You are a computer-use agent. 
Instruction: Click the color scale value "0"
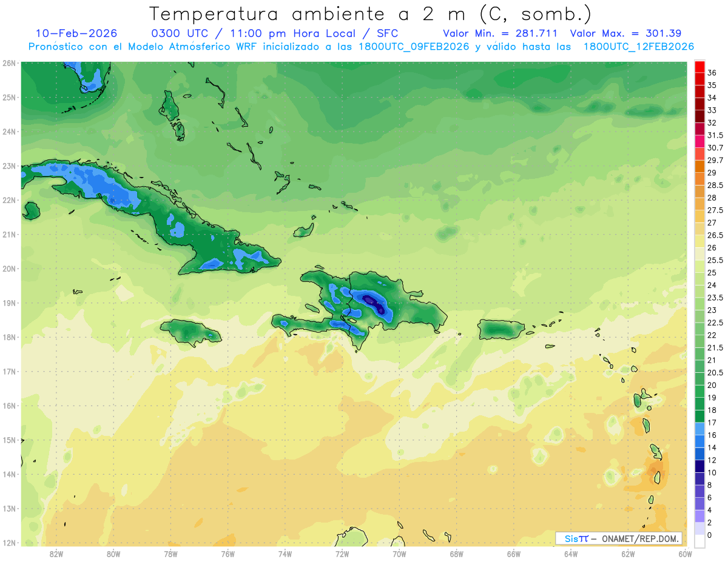(710, 535)
